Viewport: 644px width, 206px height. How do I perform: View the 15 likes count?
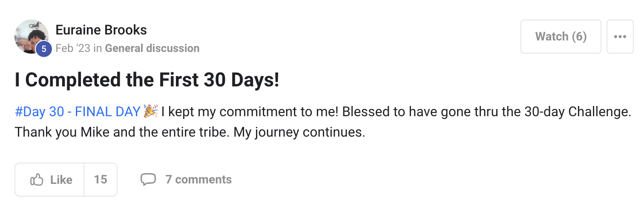(101, 180)
